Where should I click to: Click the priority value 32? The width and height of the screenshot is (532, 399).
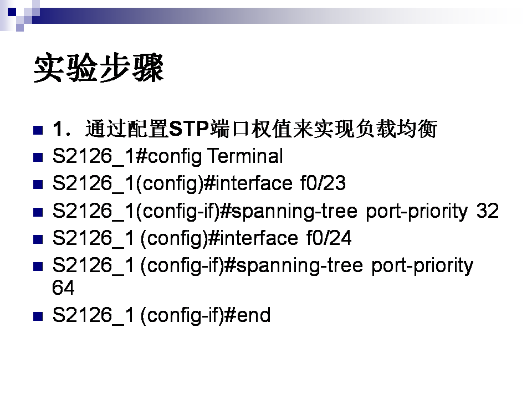coord(488,211)
